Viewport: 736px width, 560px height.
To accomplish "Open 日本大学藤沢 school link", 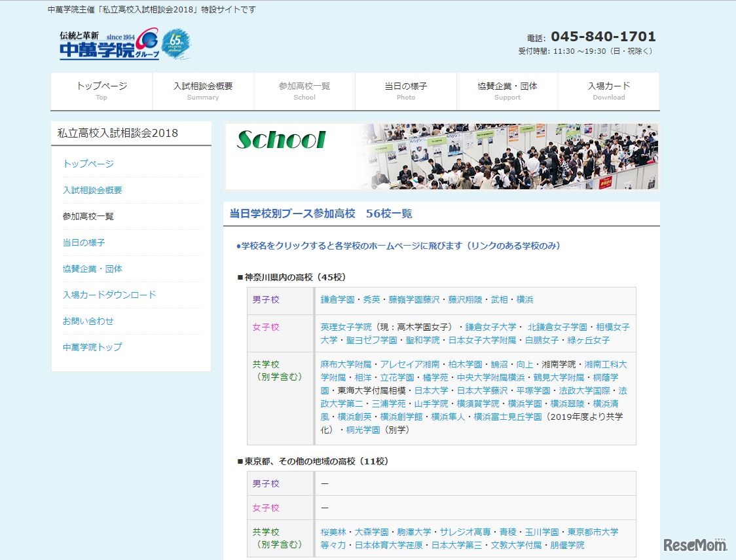I will pyautogui.click(x=483, y=390).
